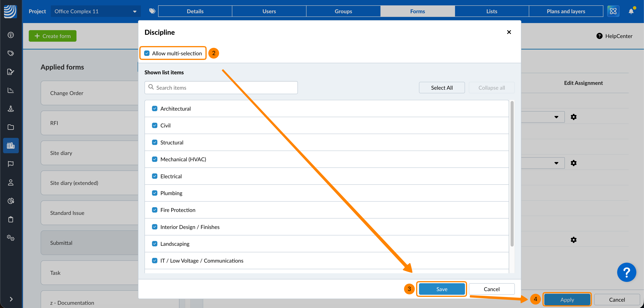Image resolution: width=644 pixels, height=308 pixels.
Task: Click the flag icon in left sidebar
Action: [11, 164]
